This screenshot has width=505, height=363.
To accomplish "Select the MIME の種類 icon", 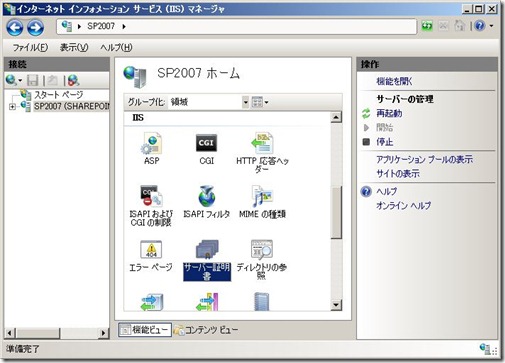I will [x=262, y=202].
